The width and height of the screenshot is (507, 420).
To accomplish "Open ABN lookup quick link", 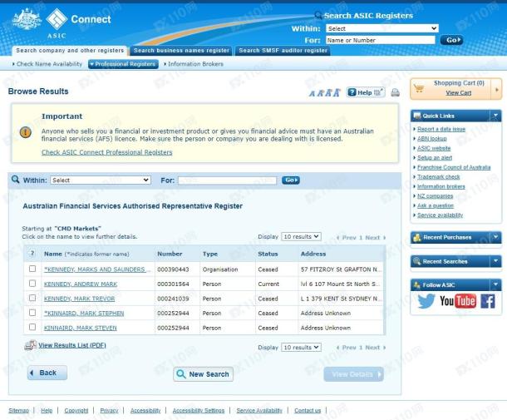I will 431,139.
